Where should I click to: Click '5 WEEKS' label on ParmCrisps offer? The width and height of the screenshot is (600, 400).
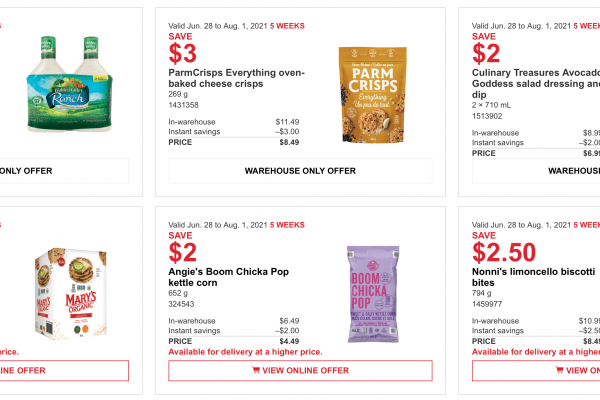pos(283,25)
